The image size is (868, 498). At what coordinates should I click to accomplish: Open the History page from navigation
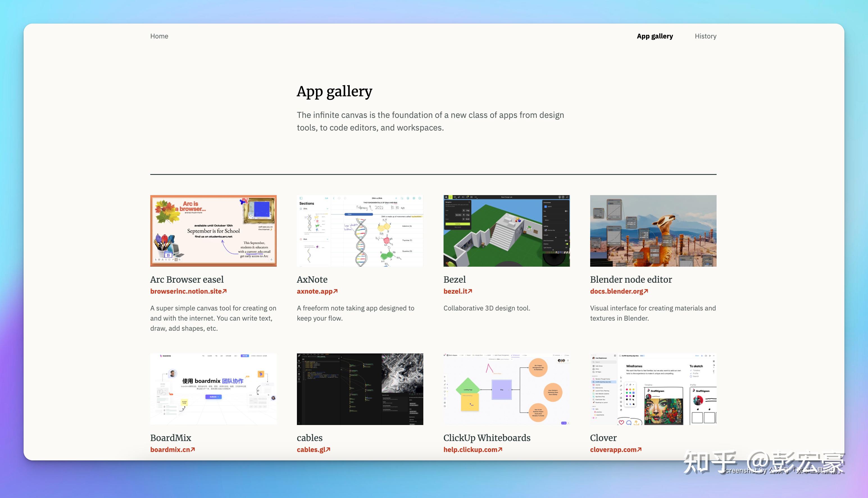coord(705,36)
